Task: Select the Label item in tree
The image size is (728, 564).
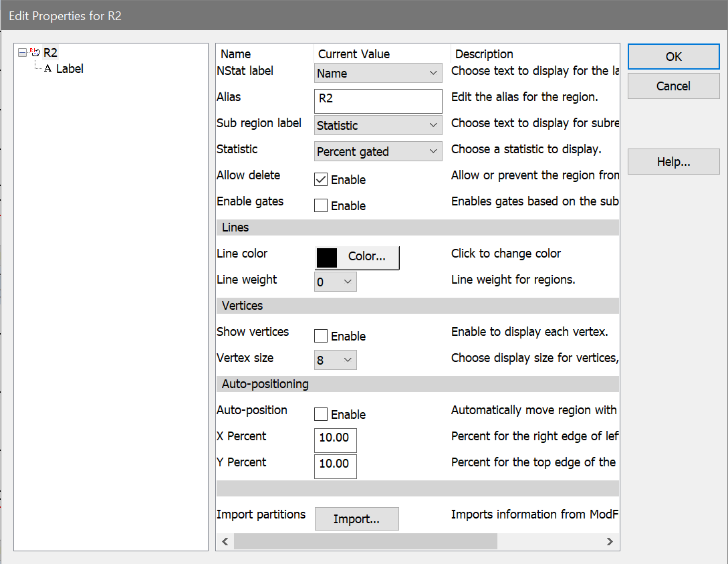Action: point(70,68)
